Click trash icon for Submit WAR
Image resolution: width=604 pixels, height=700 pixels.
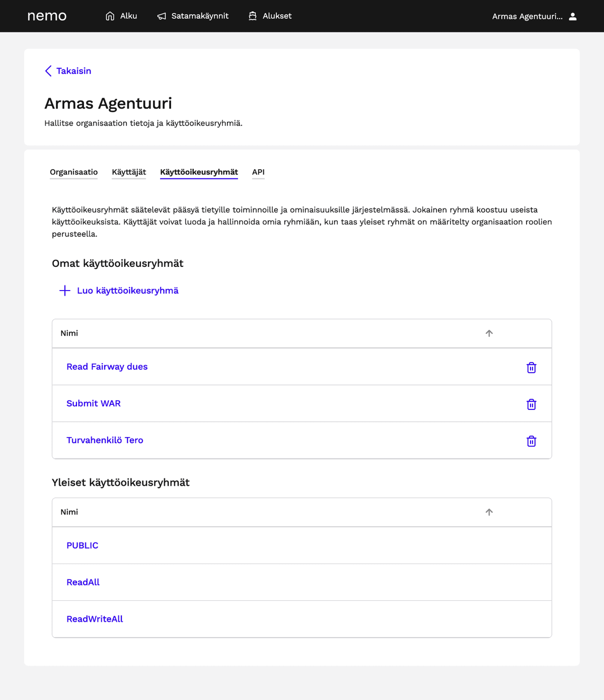click(531, 404)
